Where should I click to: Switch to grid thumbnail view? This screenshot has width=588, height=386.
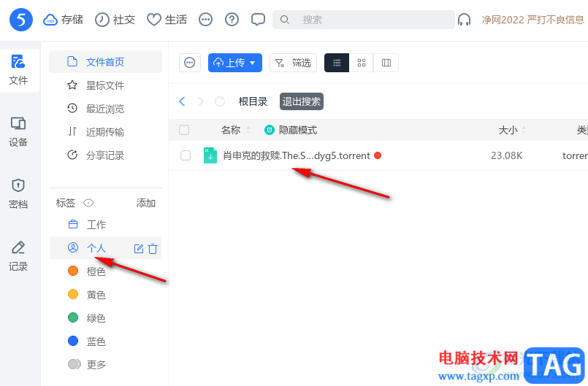pyautogui.click(x=362, y=63)
